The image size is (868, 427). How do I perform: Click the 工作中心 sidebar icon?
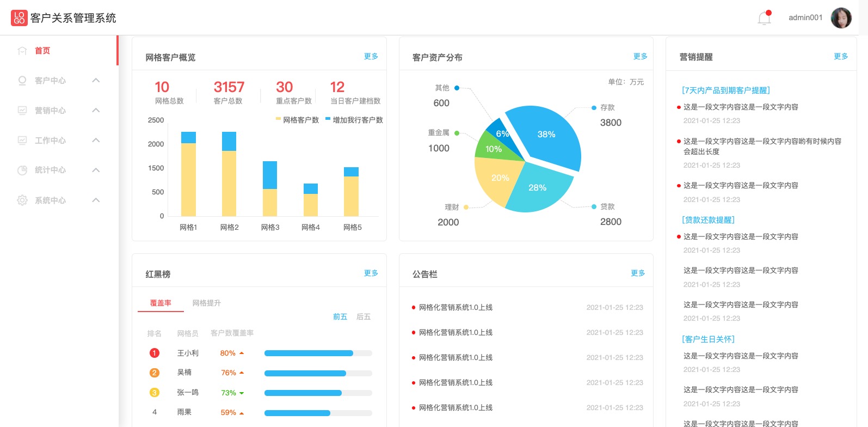(22, 141)
